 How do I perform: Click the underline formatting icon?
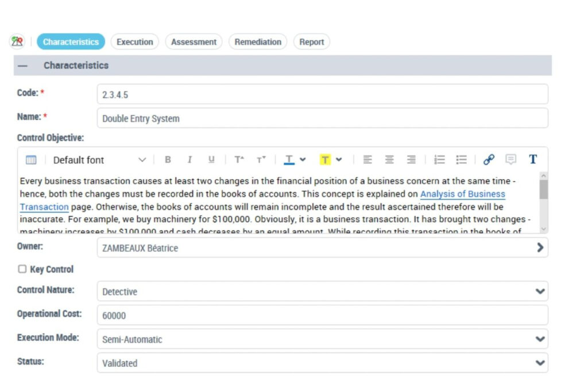(211, 160)
